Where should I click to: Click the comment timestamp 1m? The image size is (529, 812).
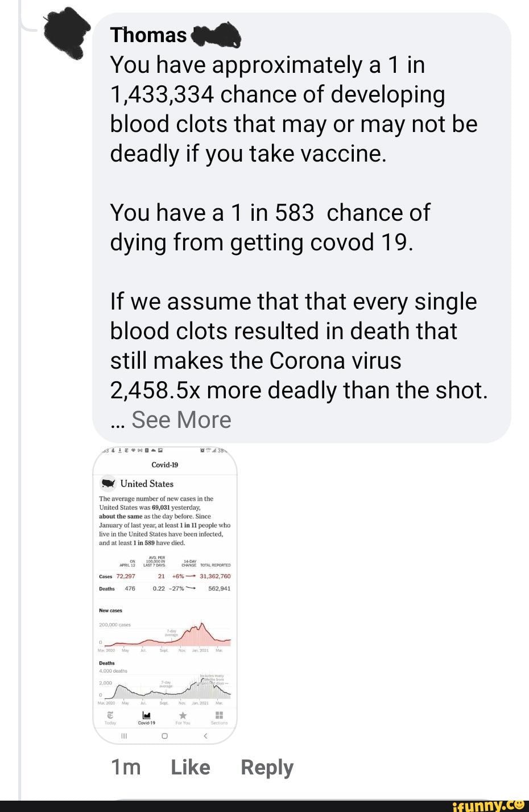pyautogui.click(x=125, y=768)
